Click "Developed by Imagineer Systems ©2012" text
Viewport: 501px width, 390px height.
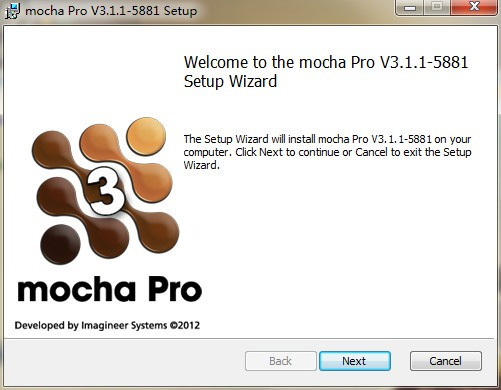click(x=107, y=325)
